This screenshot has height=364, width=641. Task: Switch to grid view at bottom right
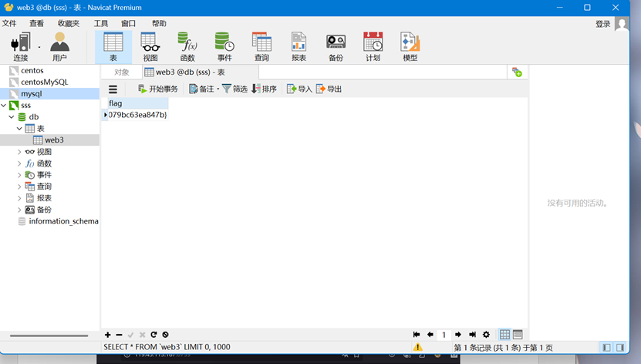pos(504,335)
